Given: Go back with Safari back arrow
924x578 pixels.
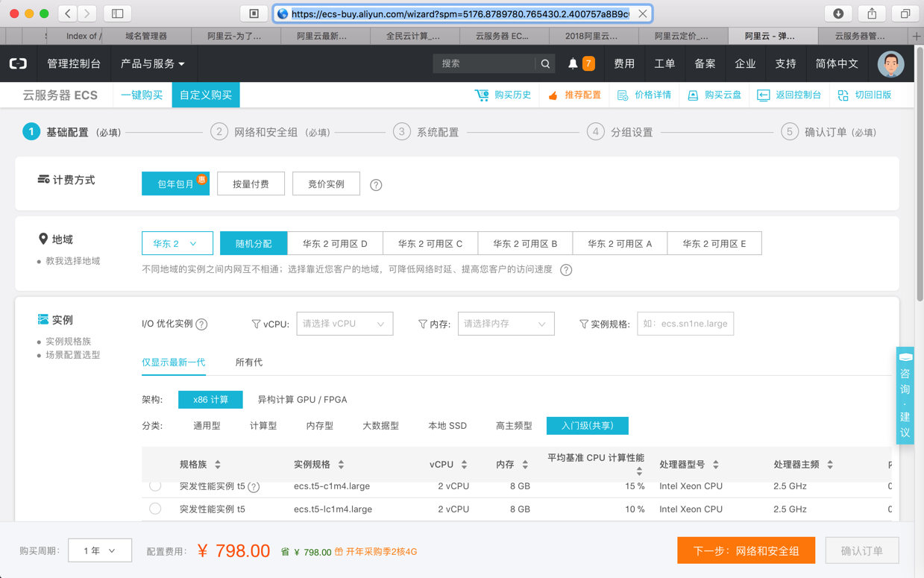Looking at the screenshot, I should pyautogui.click(x=68, y=13).
